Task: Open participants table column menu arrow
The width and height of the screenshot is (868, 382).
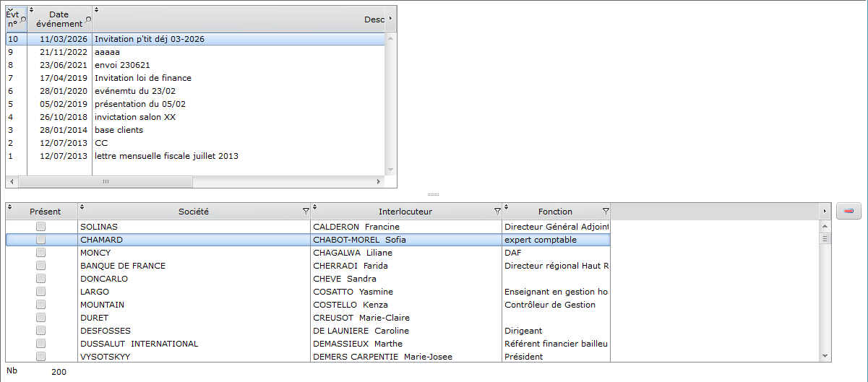Action: [825, 211]
